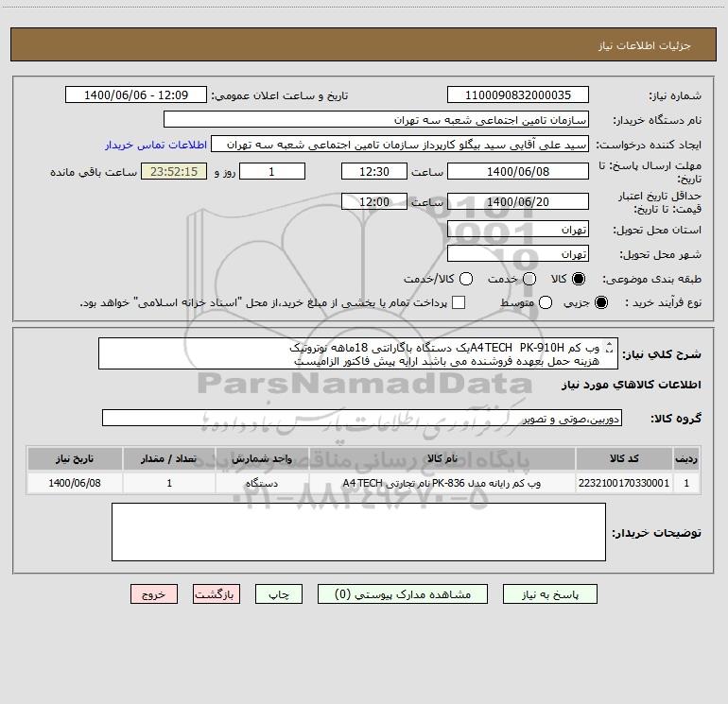Click the buyer organization name field
The width and height of the screenshot is (728, 704).
pos(376,119)
